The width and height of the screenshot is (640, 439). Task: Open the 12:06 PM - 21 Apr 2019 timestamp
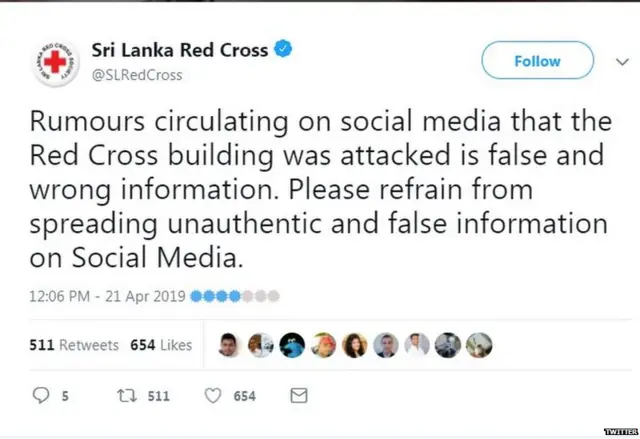(x=103, y=296)
